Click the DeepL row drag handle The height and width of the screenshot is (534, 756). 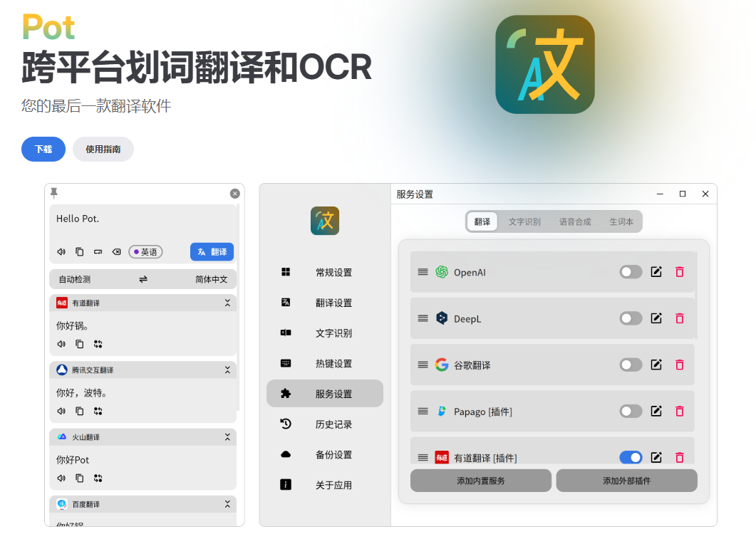[x=423, y=318]
